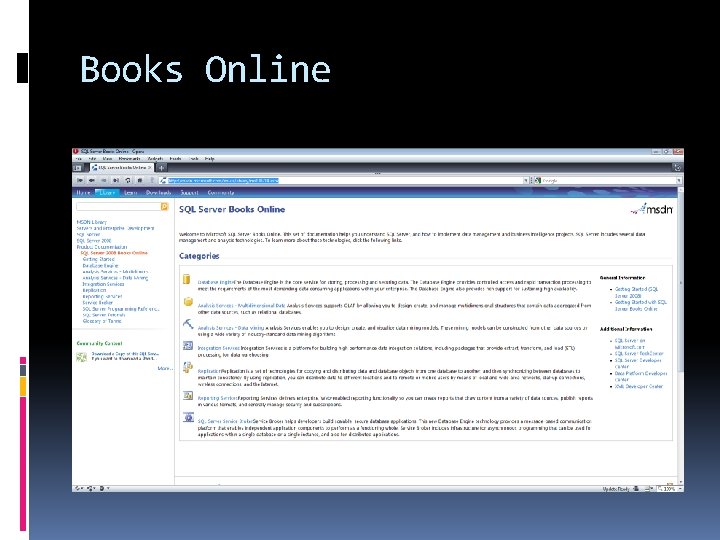Screen dimensions: 720x540
Task: Click the fast forward navigation button
Action: pyautogui.click(x=116, y=180)
